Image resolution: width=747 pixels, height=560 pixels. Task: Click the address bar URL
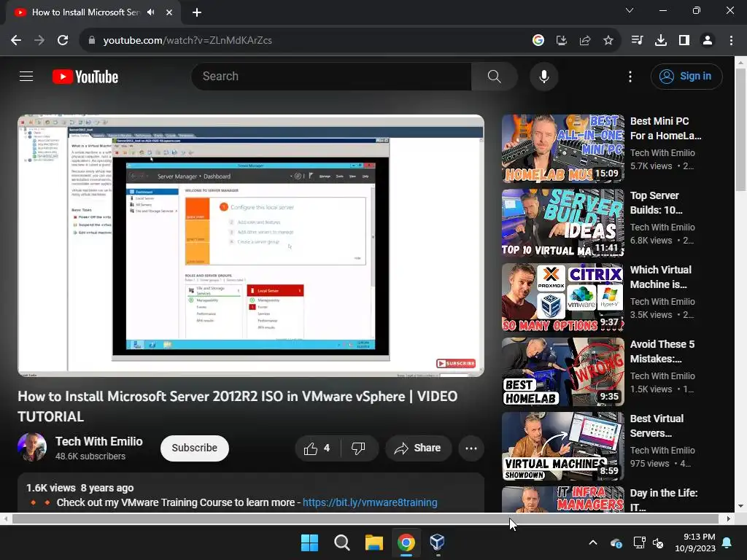pos(187,41)
